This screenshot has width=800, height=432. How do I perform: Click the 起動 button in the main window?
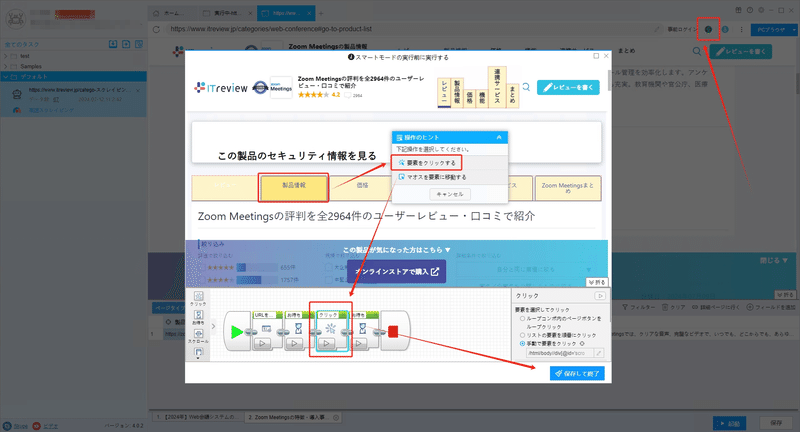click(x=730, y=423)
